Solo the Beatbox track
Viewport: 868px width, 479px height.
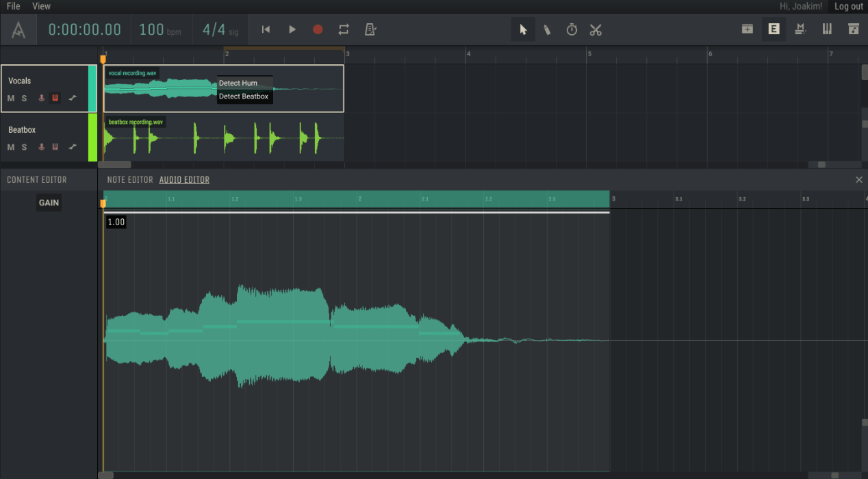24,146
